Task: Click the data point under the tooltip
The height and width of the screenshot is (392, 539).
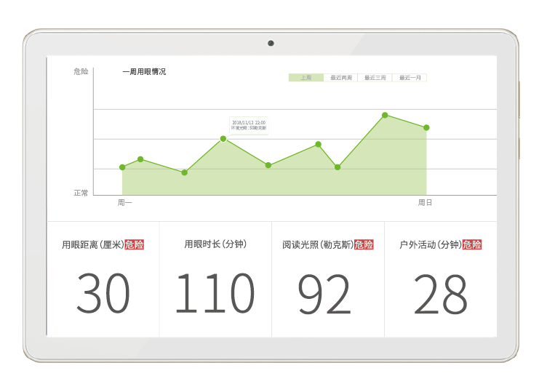Action: coord(223,139)
